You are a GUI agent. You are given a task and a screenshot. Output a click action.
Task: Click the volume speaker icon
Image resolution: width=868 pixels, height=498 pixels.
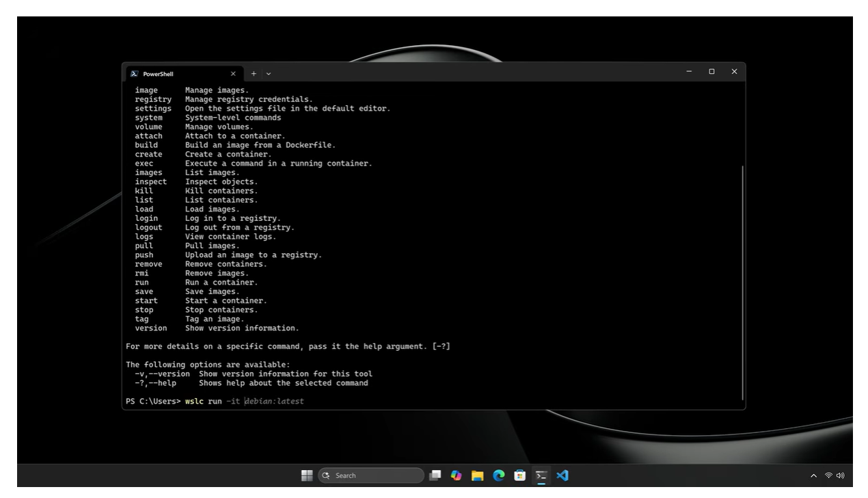[840, 475]
